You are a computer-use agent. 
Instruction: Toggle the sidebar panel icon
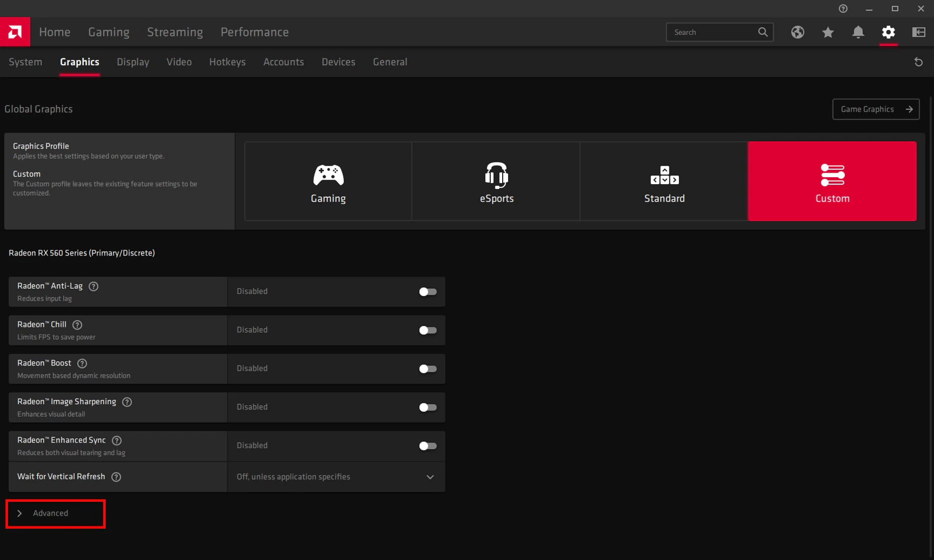[x=919, y=32]
